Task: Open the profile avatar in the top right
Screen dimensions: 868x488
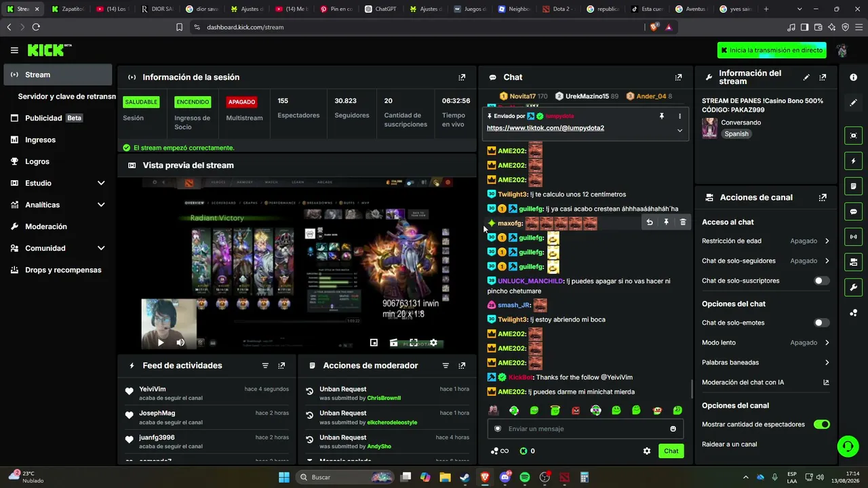Action: pyautogui.click(x=842, y=50)
